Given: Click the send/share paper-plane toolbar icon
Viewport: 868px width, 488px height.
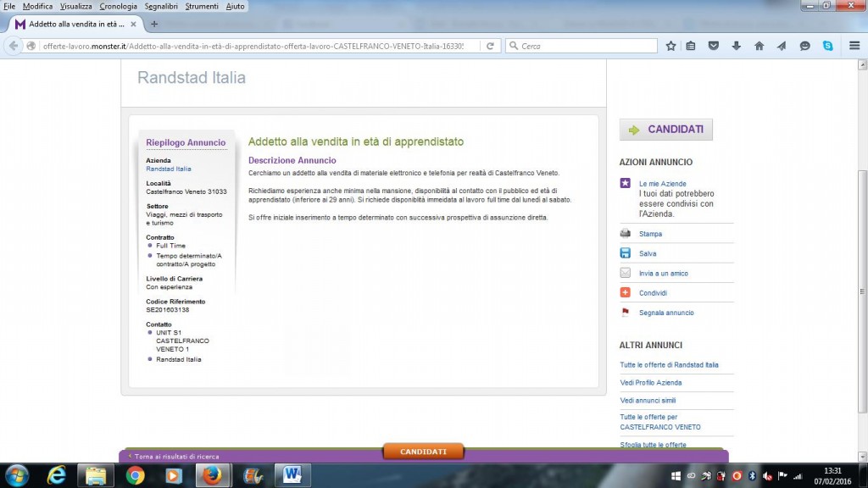Looking at the screenshot, I should pyautogui.click(x=782, y=46).
